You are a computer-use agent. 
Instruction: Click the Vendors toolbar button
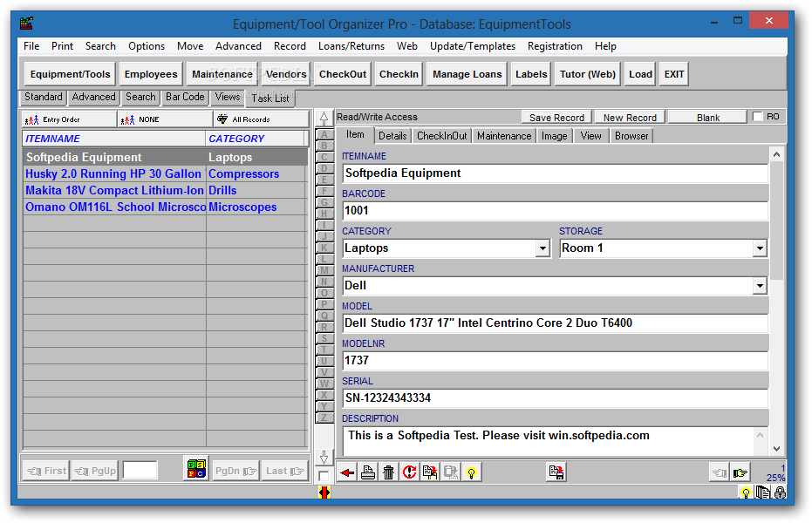[x=286, y=74]
